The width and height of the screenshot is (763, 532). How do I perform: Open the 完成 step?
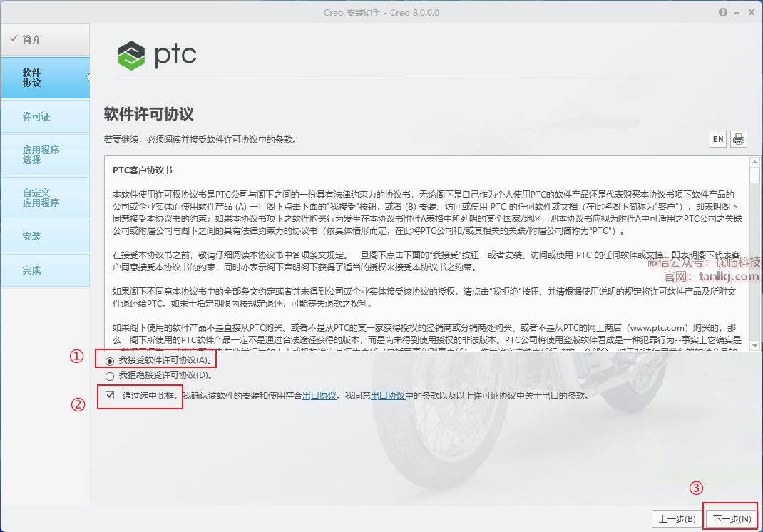(45, 270)
